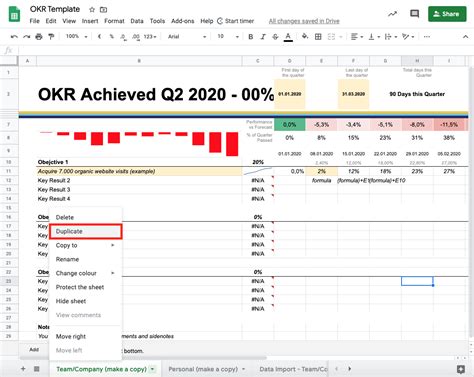This screenshot has width=474, height=377.
Task: Select Duplicate in the context menu
Action: [86, 231]
